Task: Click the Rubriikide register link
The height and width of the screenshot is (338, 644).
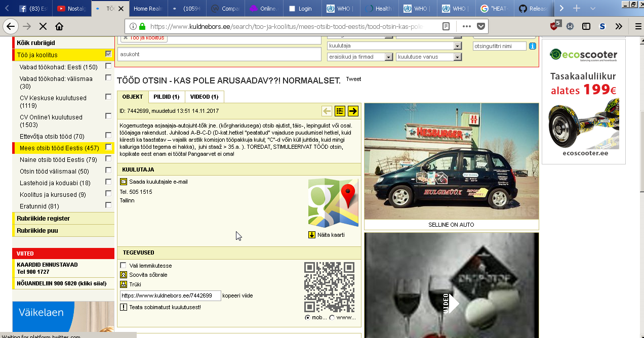Action: tap(44, 219)
